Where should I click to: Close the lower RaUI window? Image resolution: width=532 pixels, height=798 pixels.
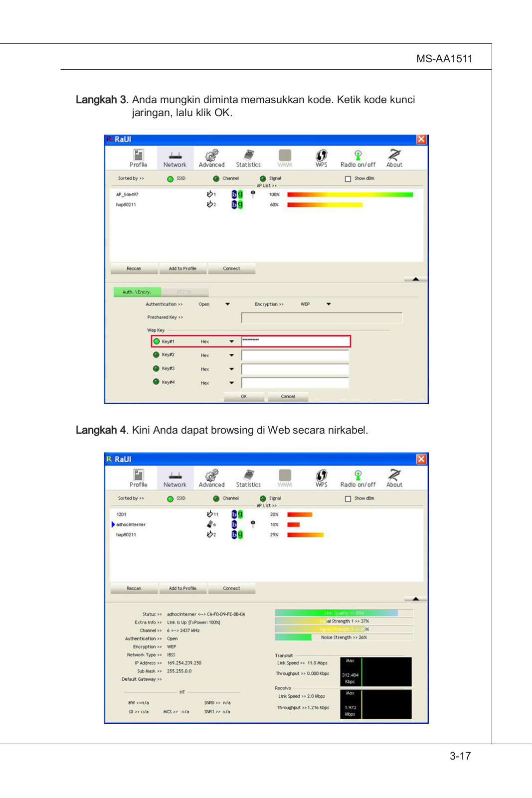click(x=421, y=459)
